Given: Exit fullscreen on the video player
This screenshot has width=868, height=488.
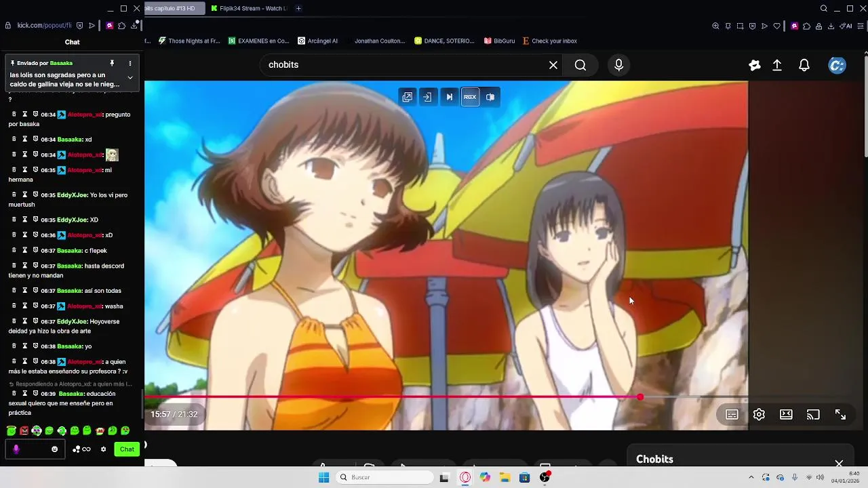Looking at the screenshot, I should (840, 415).
